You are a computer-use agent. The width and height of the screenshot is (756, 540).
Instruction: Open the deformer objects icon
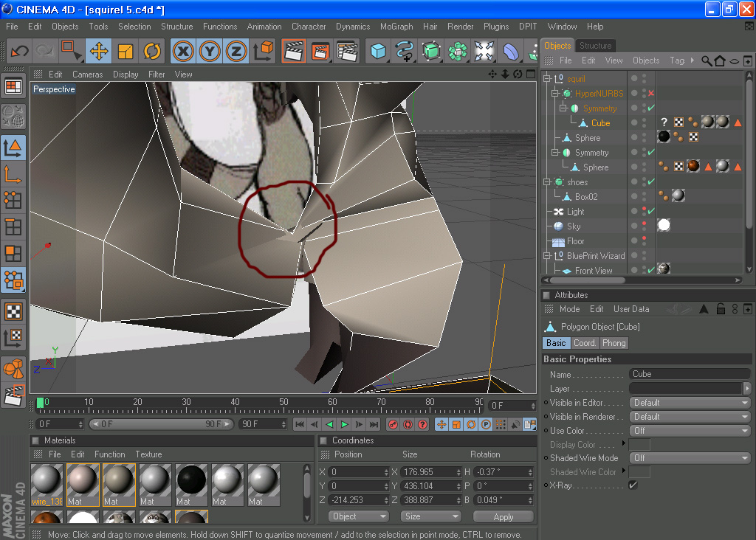[x=511, y=51]
